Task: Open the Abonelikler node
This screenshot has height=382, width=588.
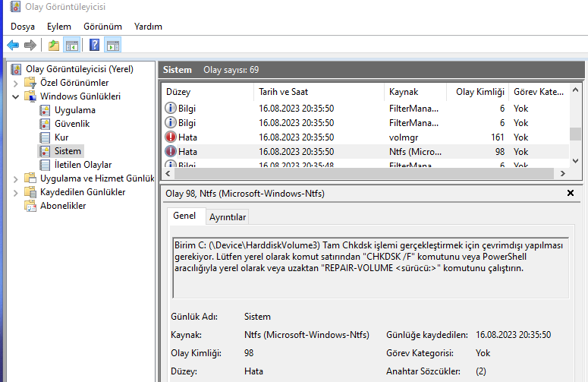Action: point(63,206)
